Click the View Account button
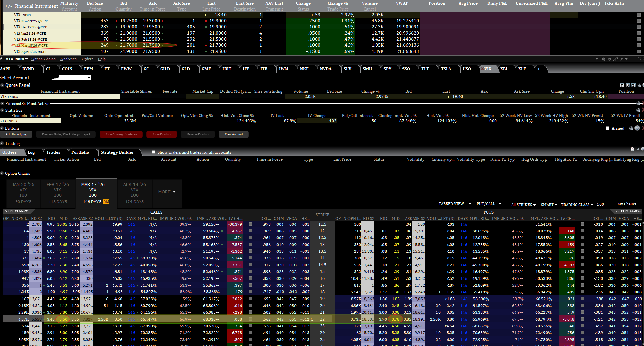The height and width of the screenshot is (346, 644). coord(234,134)
